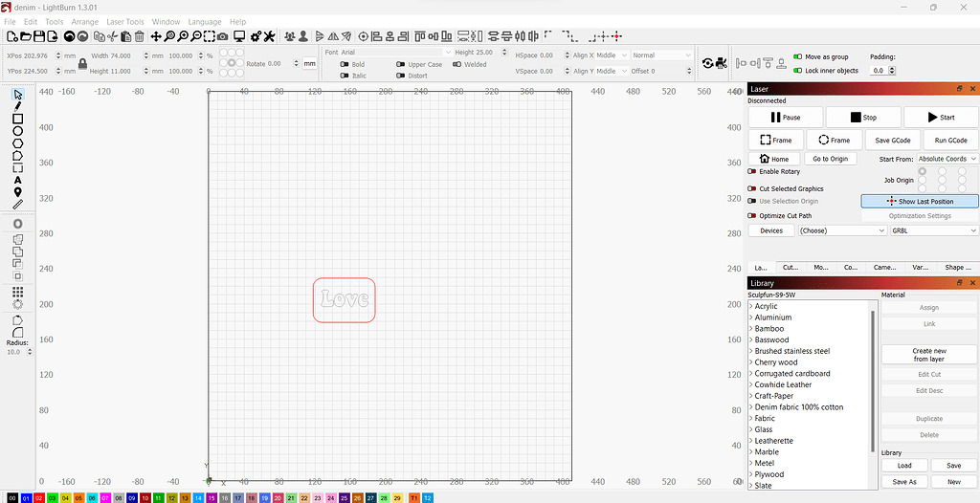Switch to the Cut... panel tab

tap(791, 267)
